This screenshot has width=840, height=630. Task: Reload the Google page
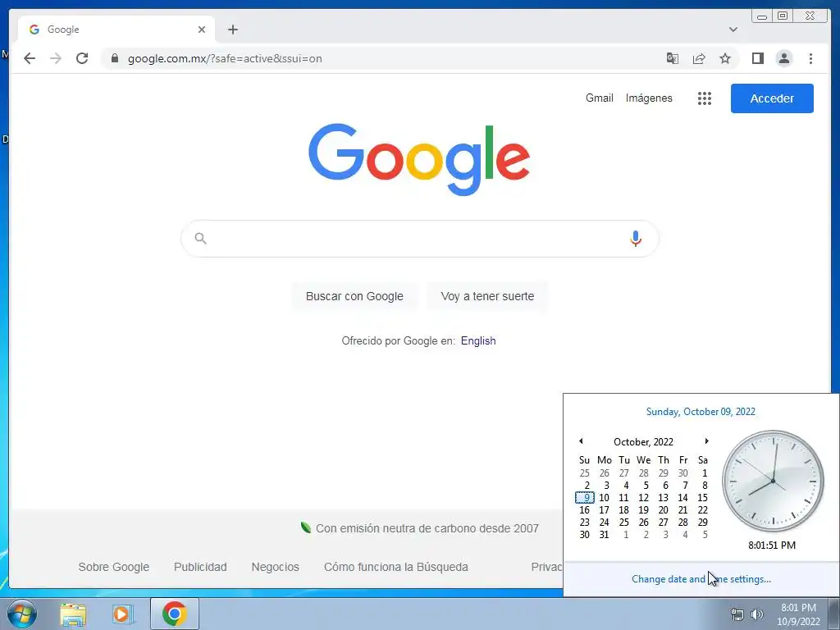(82, 58)
